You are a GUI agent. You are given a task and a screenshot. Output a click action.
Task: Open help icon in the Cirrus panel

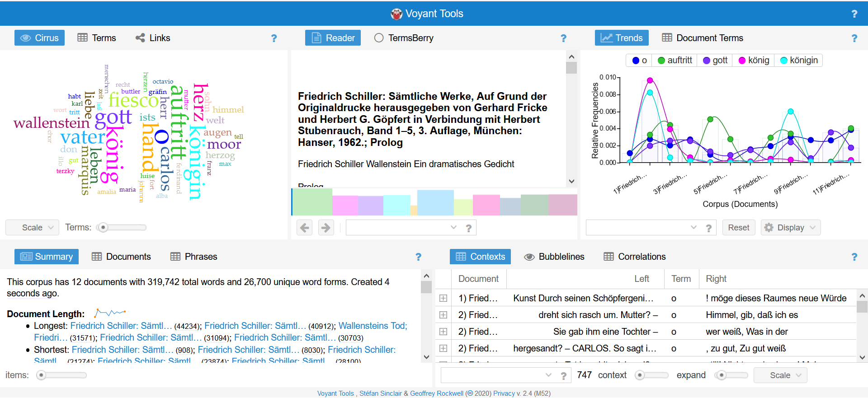point(274,38)
